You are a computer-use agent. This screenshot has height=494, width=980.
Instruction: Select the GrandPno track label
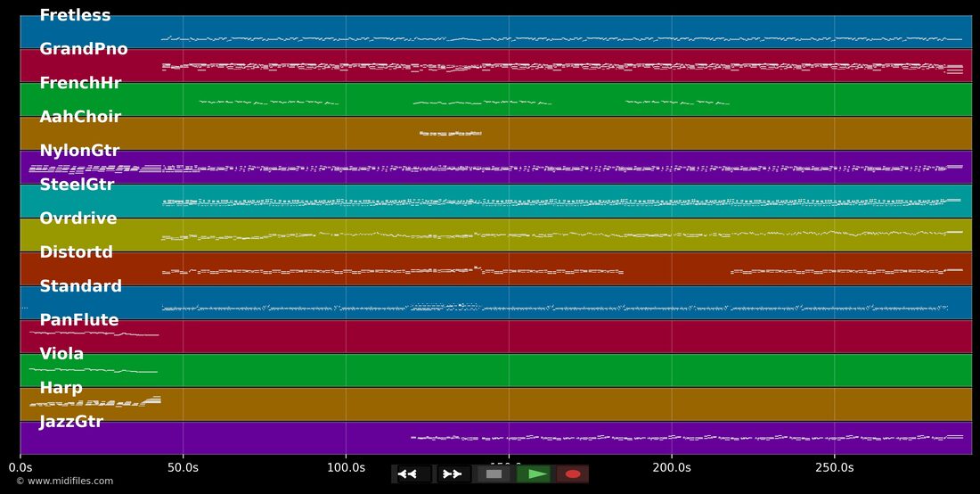click(84, 49)
